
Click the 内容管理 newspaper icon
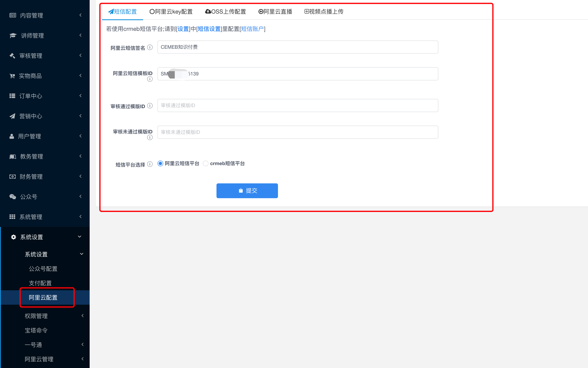(13, 15)
